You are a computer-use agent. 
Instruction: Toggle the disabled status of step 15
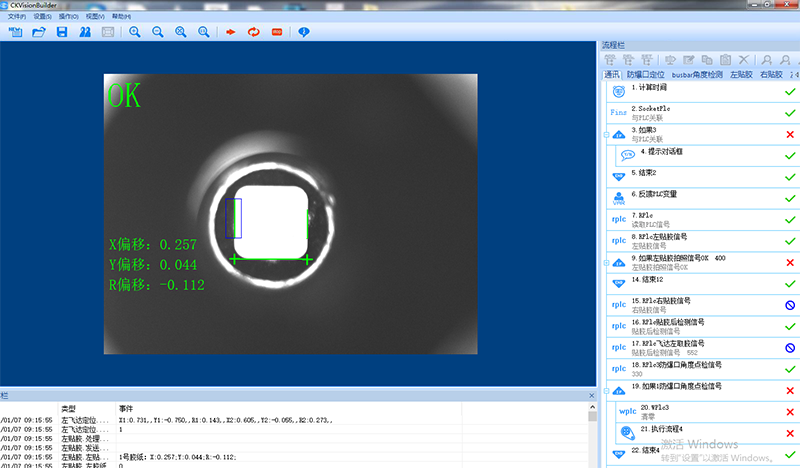pos(790,305)
